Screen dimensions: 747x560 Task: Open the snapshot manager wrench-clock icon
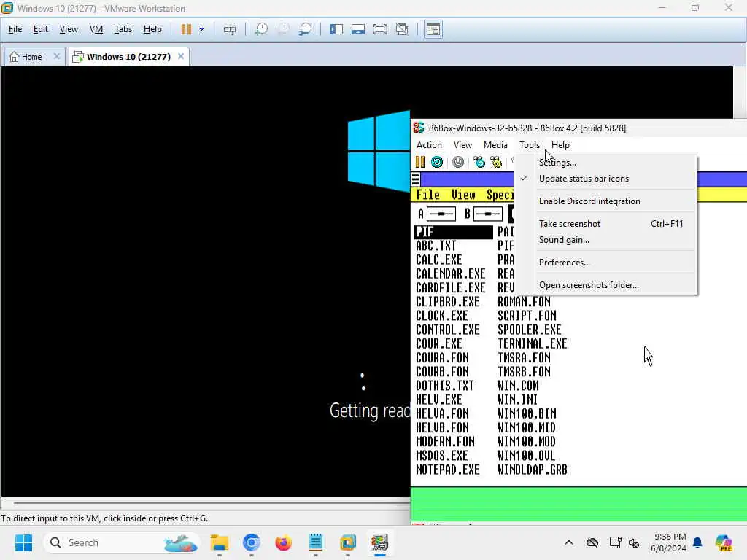point(306,29)
